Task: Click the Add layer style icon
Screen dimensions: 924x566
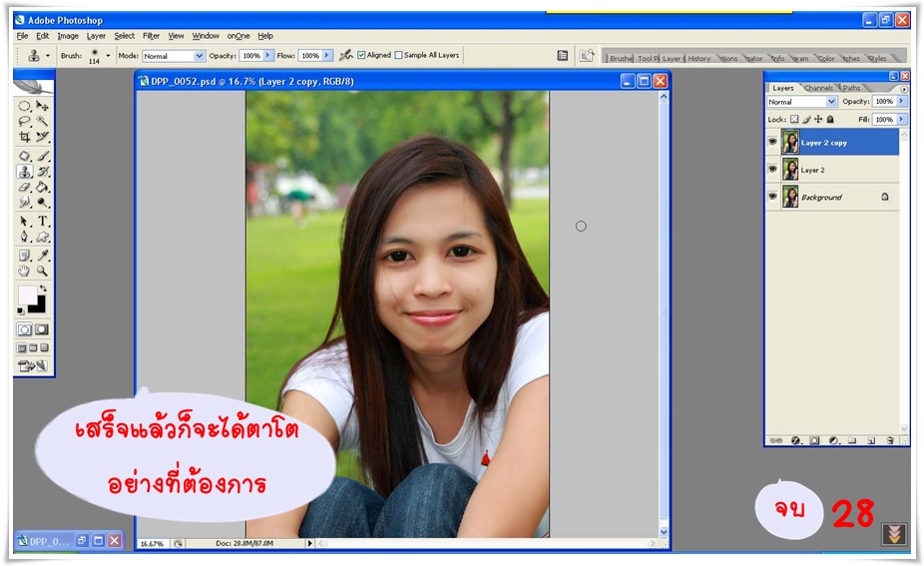Action: [795, 440]
